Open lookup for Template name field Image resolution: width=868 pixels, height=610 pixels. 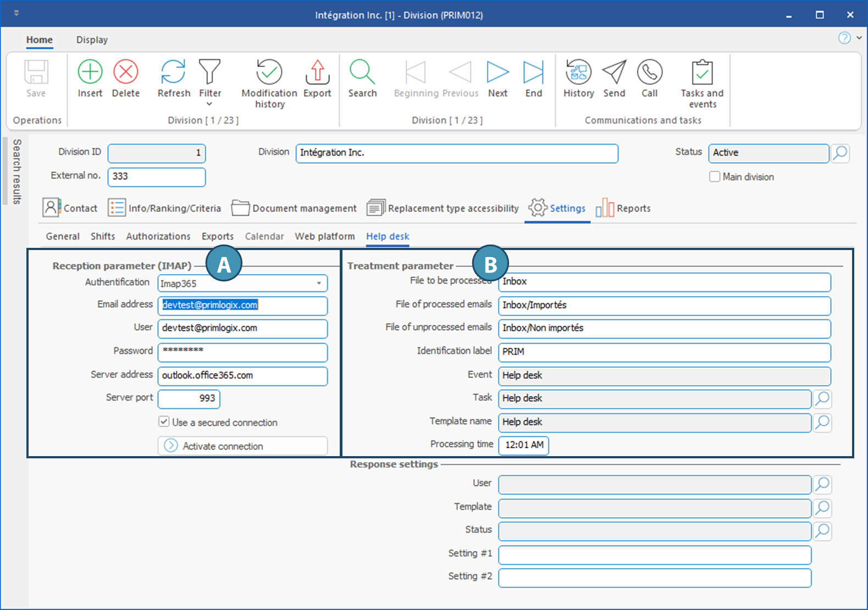[x=822, y=422]
